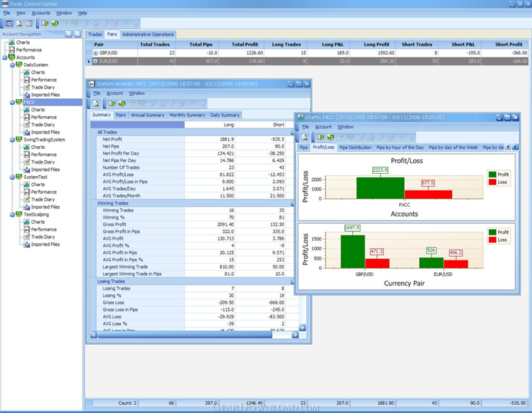Open the Help menu
This screenshot has height=413, width=532.
(x=82, y=13)
